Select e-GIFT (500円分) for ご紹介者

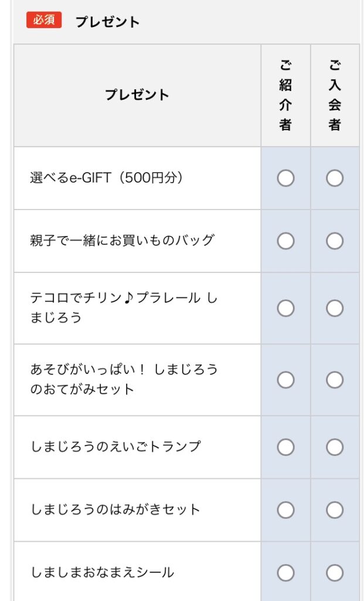285,178
